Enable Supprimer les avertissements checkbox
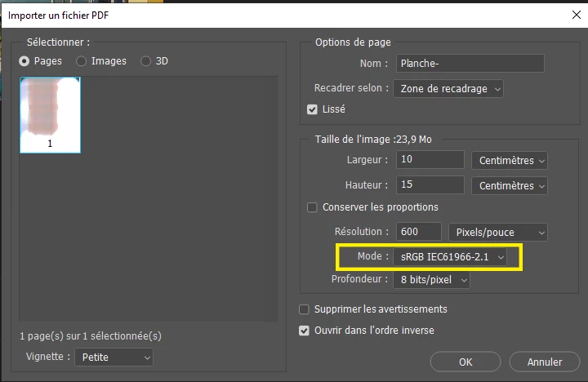This screenshot has width=588, height=382. pos(304,309)
